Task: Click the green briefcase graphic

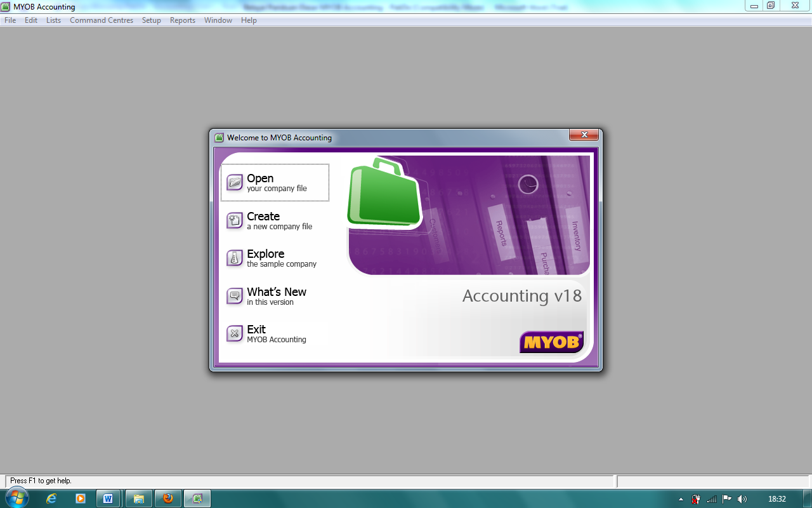Action: [384, 194]
